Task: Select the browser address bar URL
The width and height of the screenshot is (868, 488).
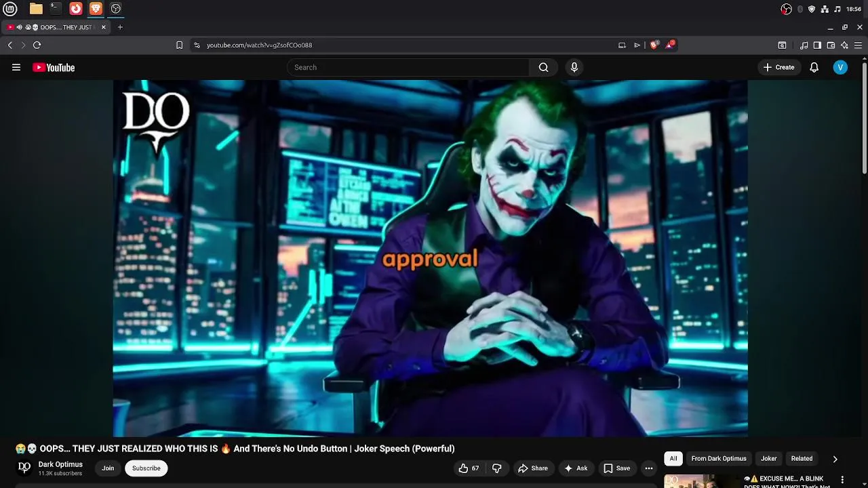Action: (x=259, y=45)
